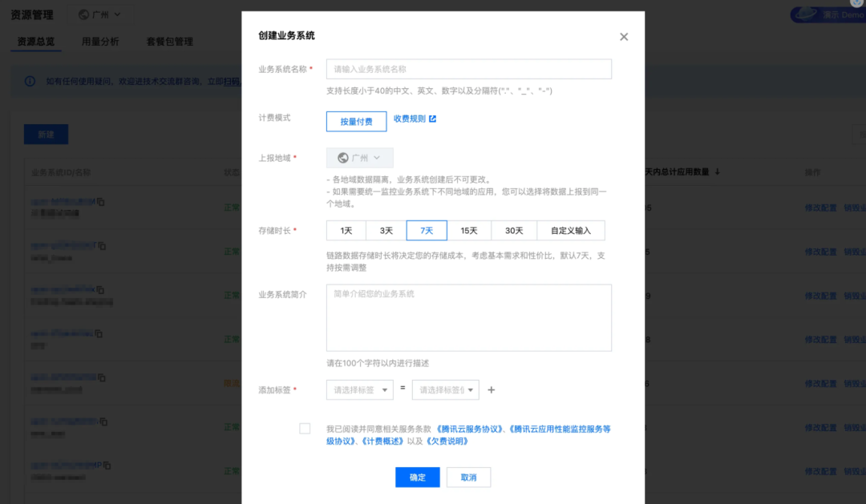Add another tag with plus icon
Viewport: 866px width, 504px height.
pos(491,389)
